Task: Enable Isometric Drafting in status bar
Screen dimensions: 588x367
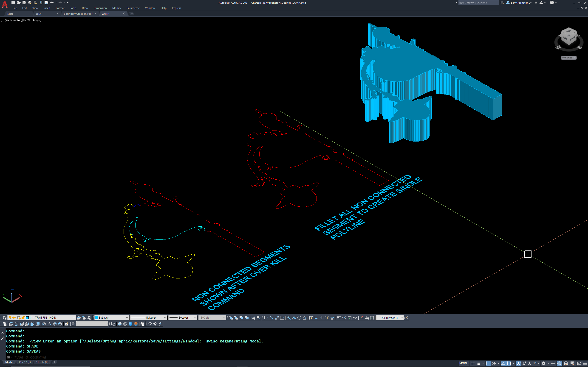Action: [x=503, y=363]
